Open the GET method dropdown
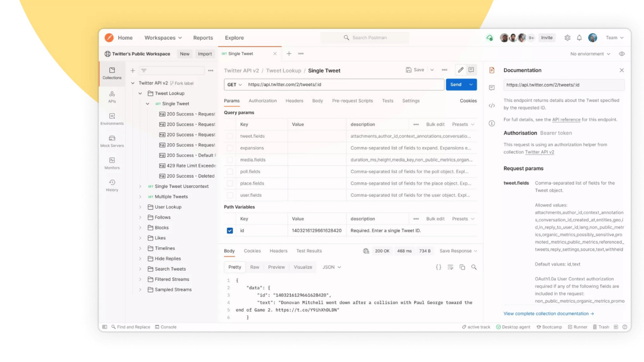Viewport: 644px width, 362px height. [x=234, y=84]
